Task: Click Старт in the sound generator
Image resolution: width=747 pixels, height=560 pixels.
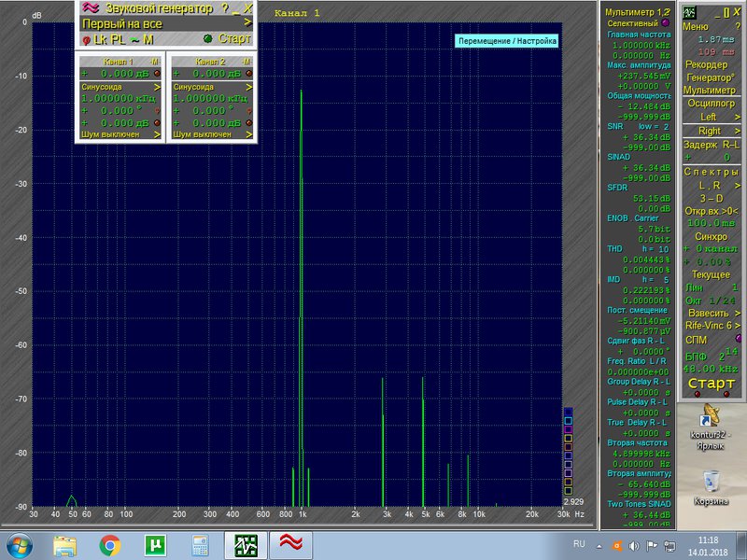Action: 234,38
